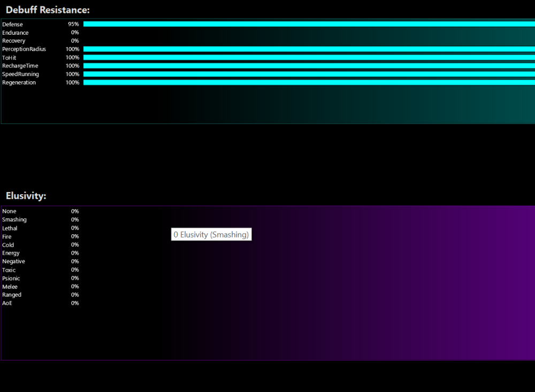Click the '0 Elusivity (Smashing)' tooltip

211,234
